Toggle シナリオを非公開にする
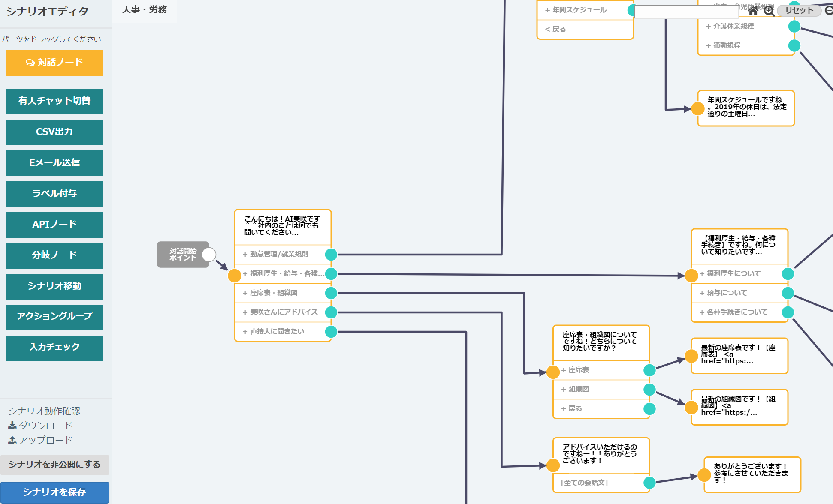833x504 pixels. pos(54,465)
